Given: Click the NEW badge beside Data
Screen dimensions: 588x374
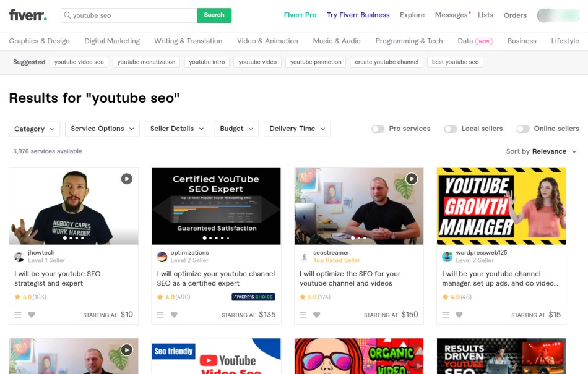Looking at the screenshot, I should click(484, 41).
